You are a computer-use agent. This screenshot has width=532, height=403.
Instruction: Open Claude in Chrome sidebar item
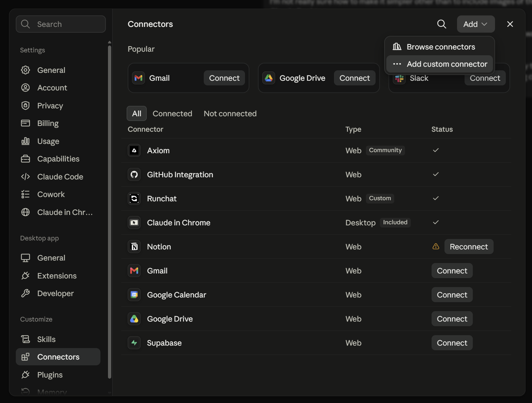(58, 212)
